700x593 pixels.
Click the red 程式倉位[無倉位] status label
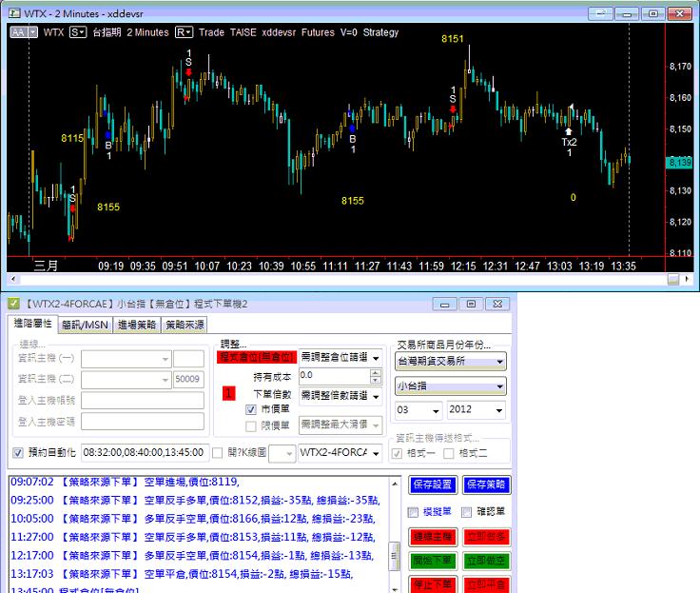(256, 357)
